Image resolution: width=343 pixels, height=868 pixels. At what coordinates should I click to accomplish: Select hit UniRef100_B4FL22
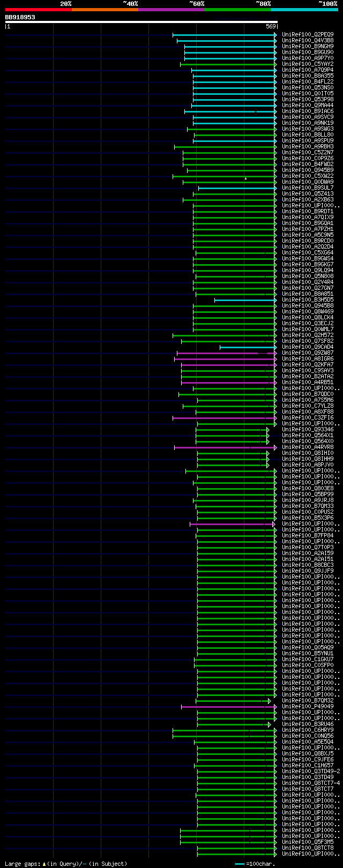click(x=308, y=81)
